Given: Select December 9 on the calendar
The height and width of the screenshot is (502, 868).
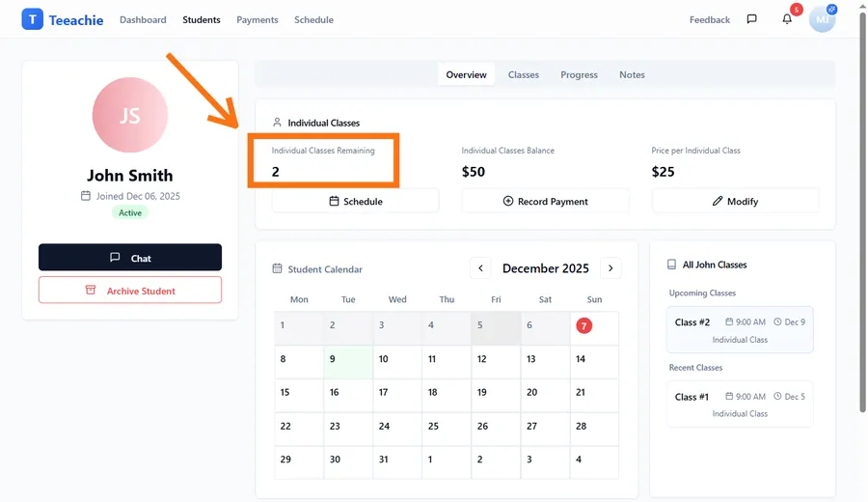Looking at the screenshot, I should pyautogui.click(x=348, y=362).
